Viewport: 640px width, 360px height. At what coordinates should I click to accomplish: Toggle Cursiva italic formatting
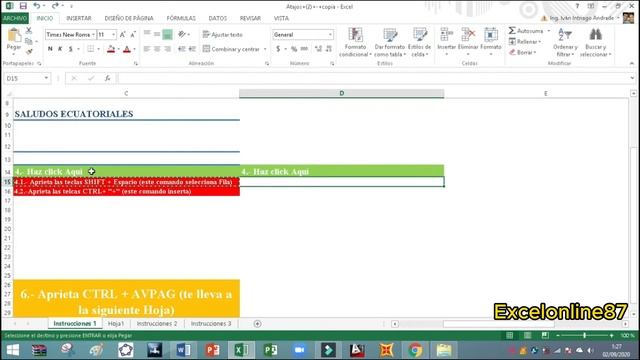(60, 49)
